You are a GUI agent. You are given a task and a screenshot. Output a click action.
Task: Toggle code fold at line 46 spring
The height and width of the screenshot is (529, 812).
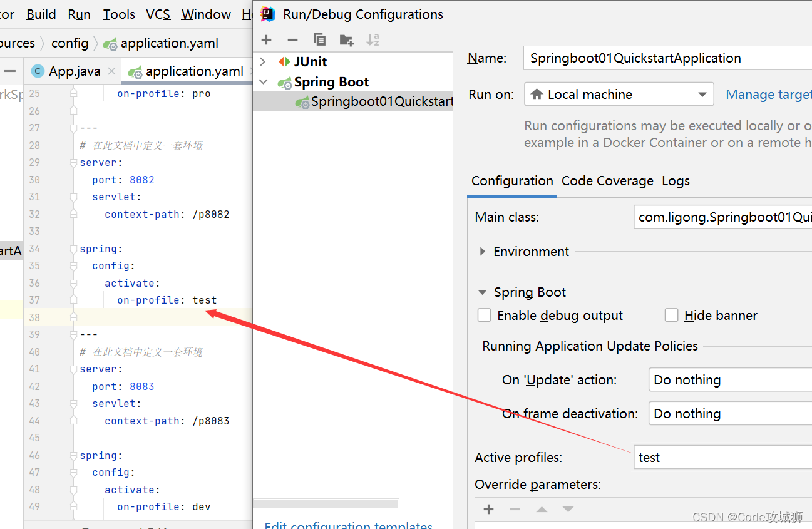click(x=74, y=455)
